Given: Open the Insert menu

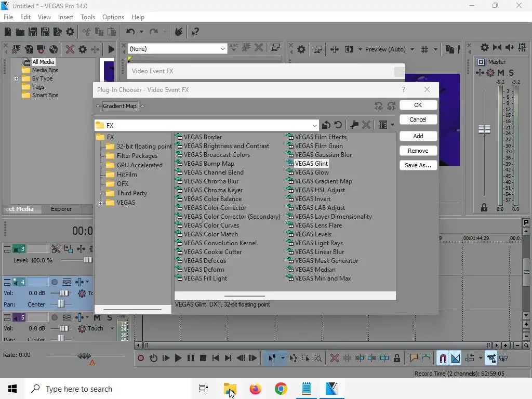Looking at the screenshot, I should (65, 17).
